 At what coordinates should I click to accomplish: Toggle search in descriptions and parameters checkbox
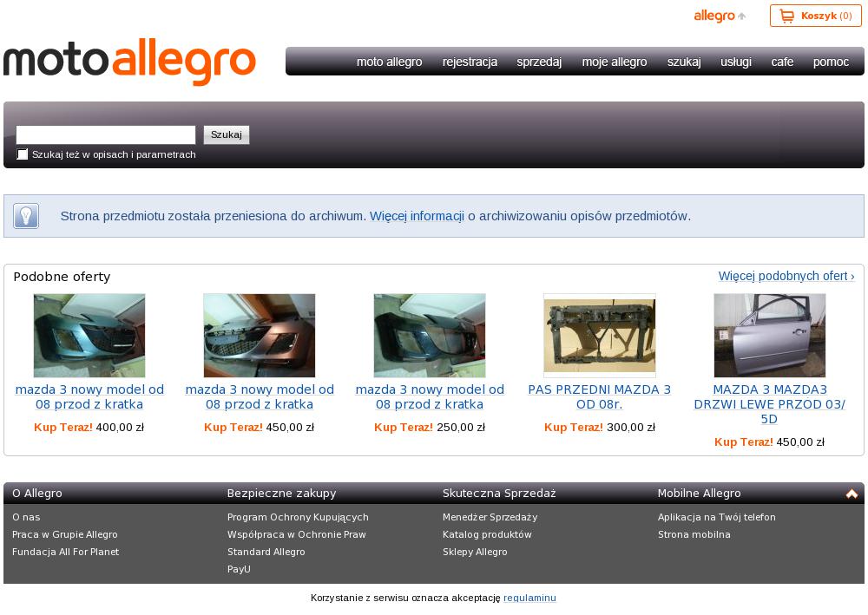coord(23,154)
